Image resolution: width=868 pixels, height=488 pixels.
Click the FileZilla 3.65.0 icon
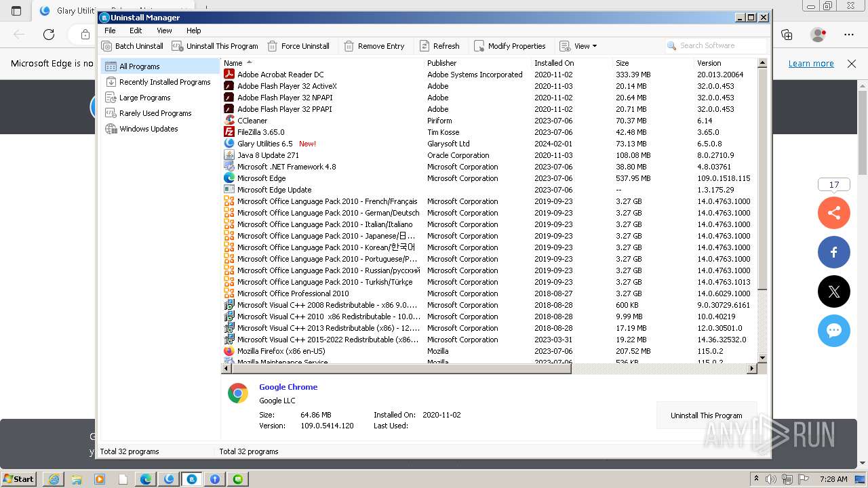229,132
